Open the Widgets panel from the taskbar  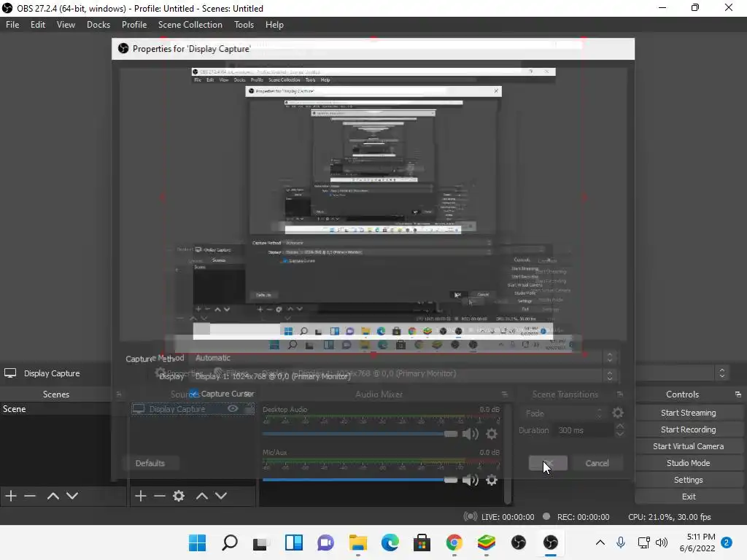point(293,542)
